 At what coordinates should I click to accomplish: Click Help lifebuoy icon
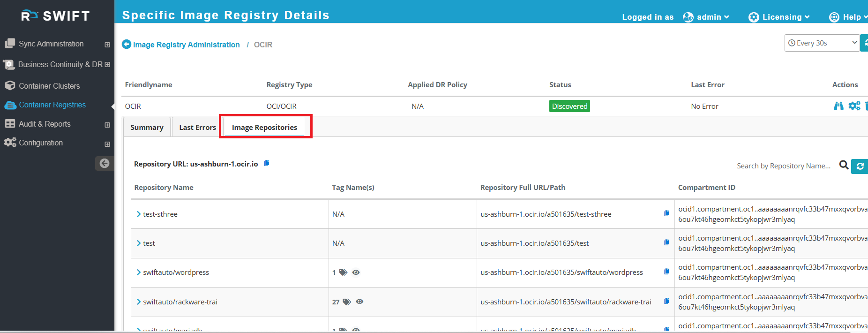pos(834,17)
